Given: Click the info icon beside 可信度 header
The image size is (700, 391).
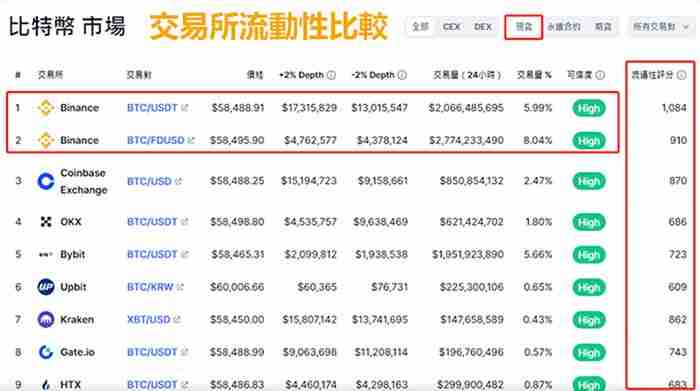Looking at the screenshot, I should [x=600, y=75].
